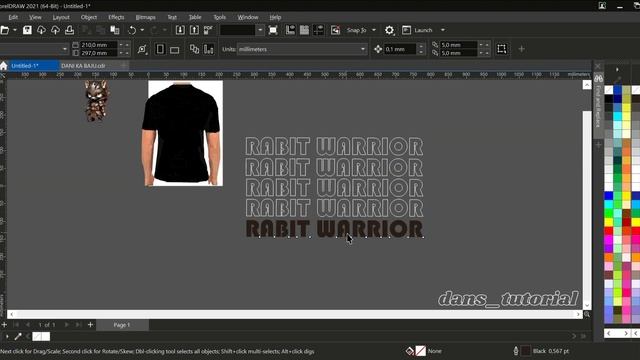Open the cloud import icon
This screenshot has width=640, height=360.
[x=41, y=30]
